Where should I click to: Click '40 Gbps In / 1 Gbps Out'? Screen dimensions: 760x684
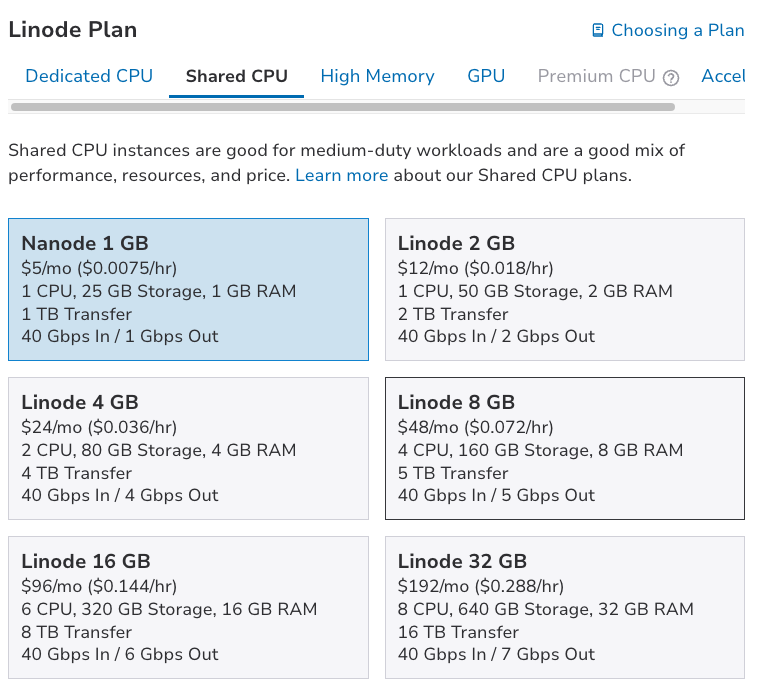coord(120,336)
